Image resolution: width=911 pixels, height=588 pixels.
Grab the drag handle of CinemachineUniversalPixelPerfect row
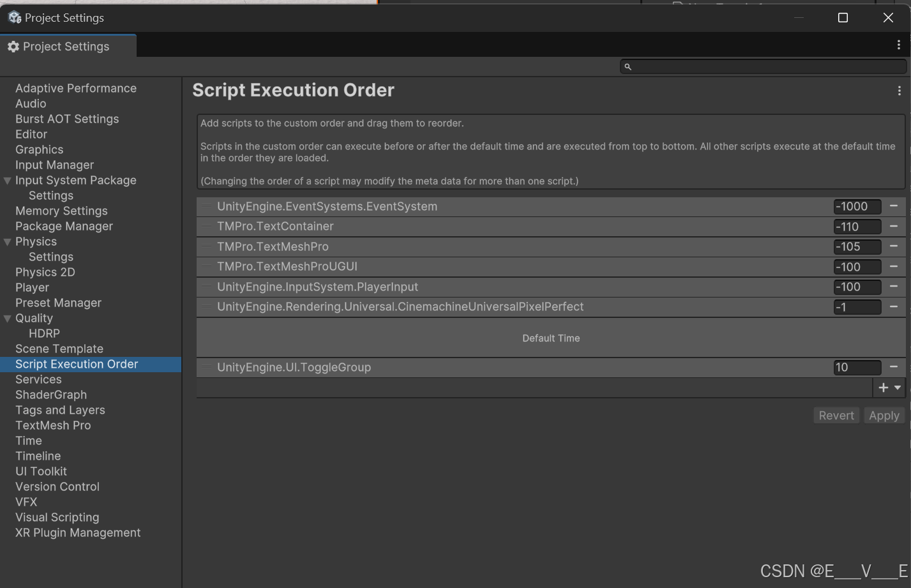tap(207, 306)
